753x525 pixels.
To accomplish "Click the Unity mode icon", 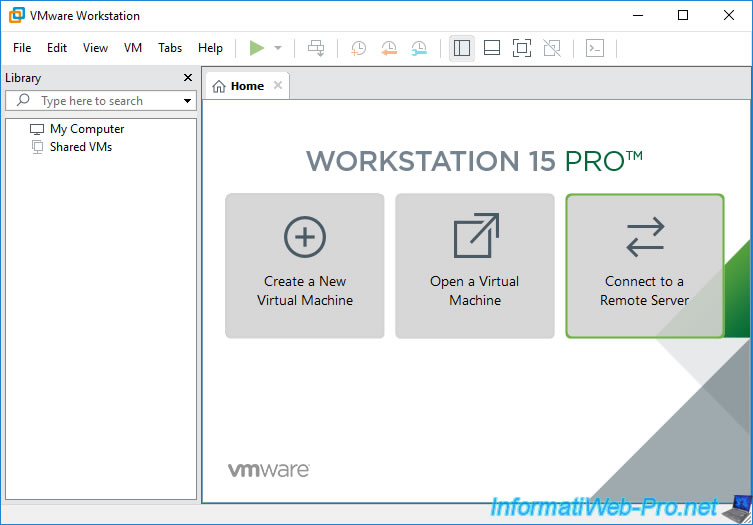I will (x=552, y=48).
